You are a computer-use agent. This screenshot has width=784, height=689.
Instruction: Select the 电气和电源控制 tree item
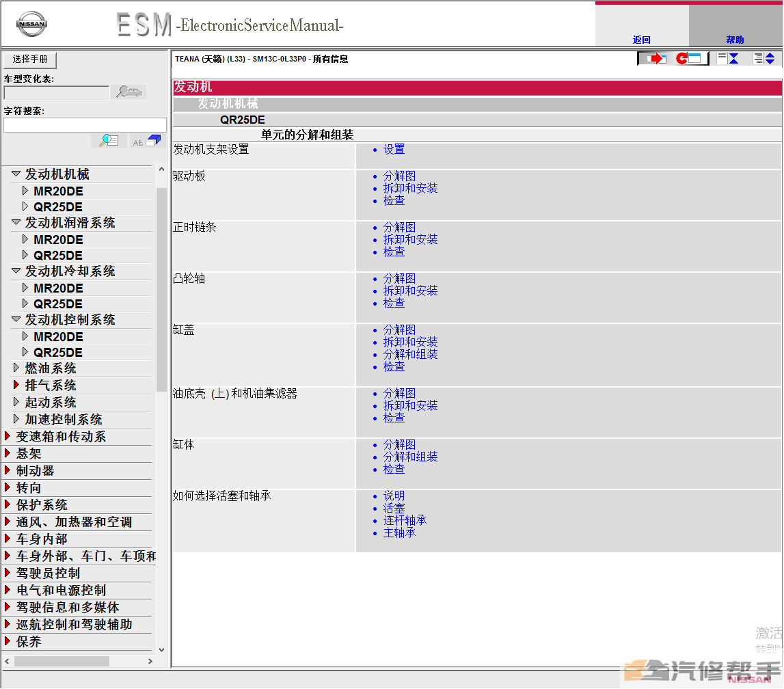pos(61,590)
